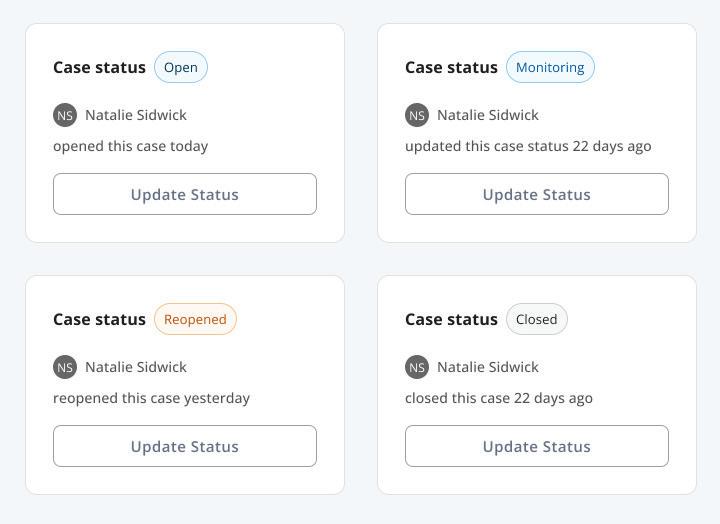Click the NS avatar in the Open case card

[x=65, y=115]
